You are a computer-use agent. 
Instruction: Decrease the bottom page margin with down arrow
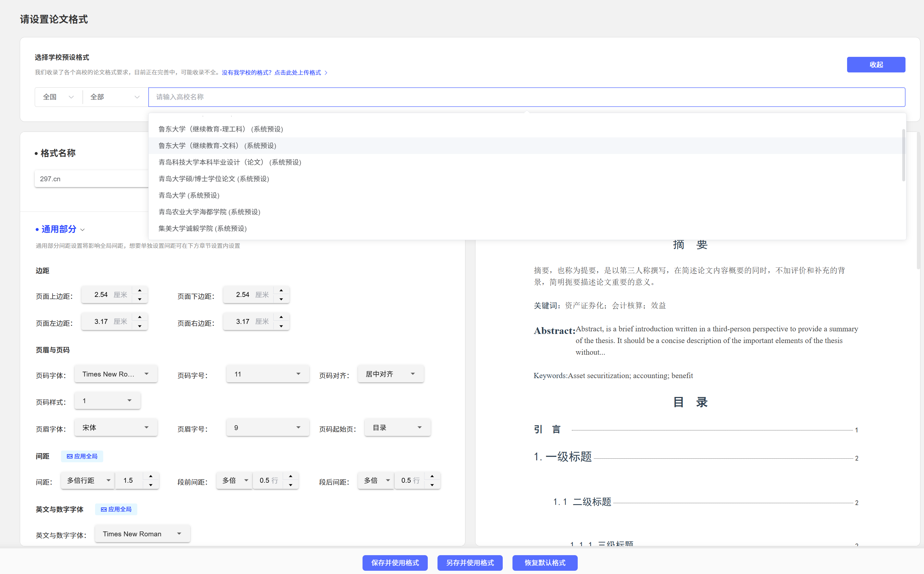(x=281, y=300)
